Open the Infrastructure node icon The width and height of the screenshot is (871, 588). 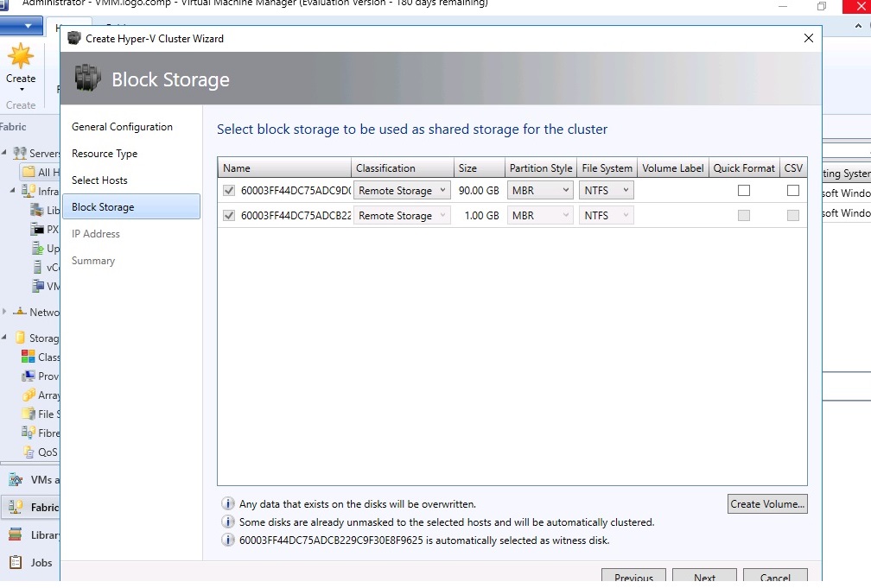[x=29, y=191]
